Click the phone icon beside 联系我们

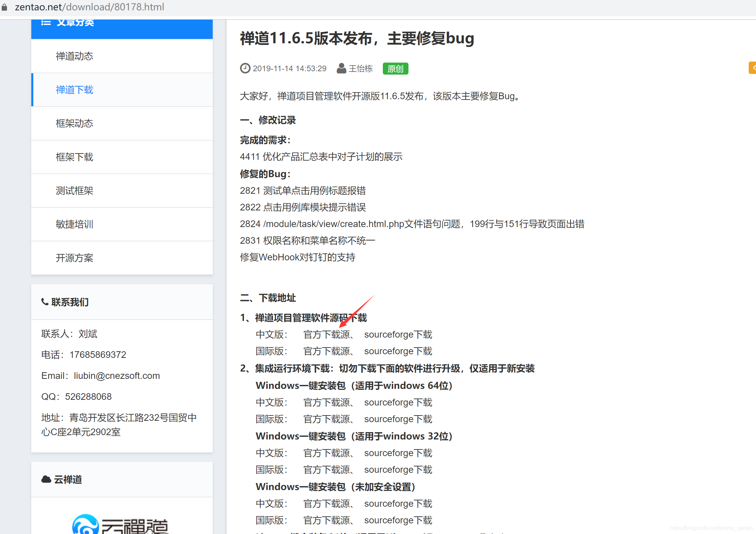point(45,302)
